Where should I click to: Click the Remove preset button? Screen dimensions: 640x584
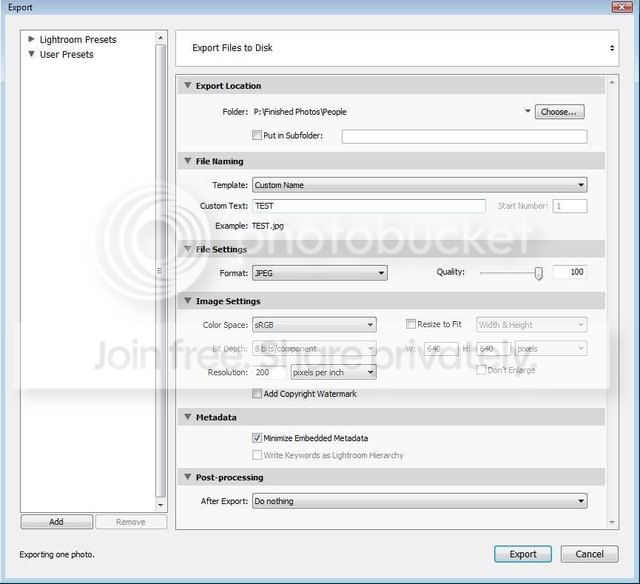131,522
